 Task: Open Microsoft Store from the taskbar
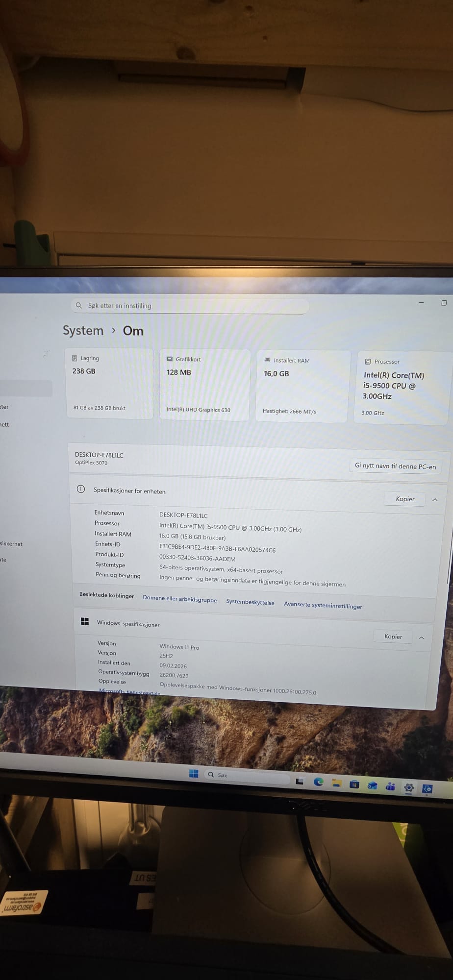(354, 784)
